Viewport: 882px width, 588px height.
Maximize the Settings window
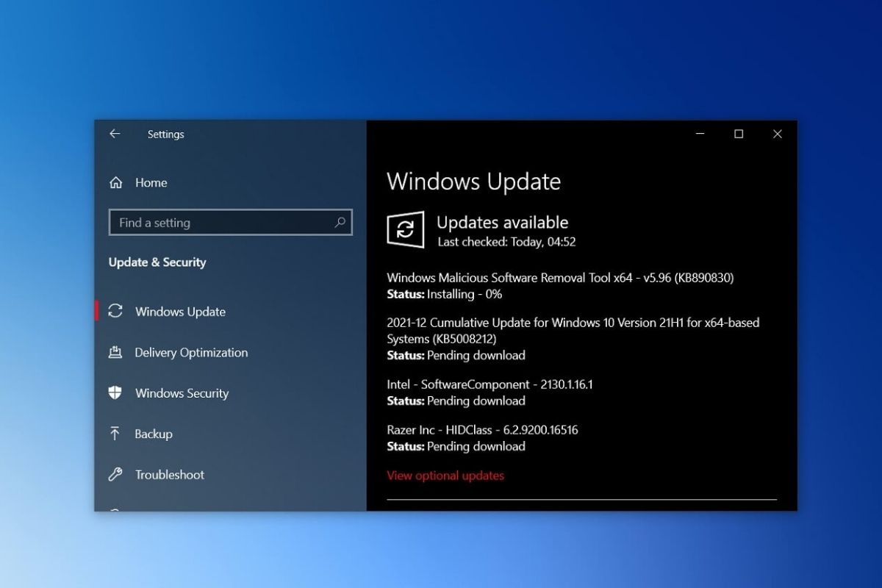[739, 134]
